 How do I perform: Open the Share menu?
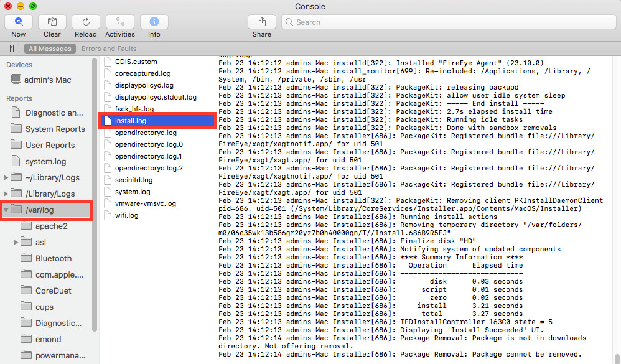pos(262,22)
